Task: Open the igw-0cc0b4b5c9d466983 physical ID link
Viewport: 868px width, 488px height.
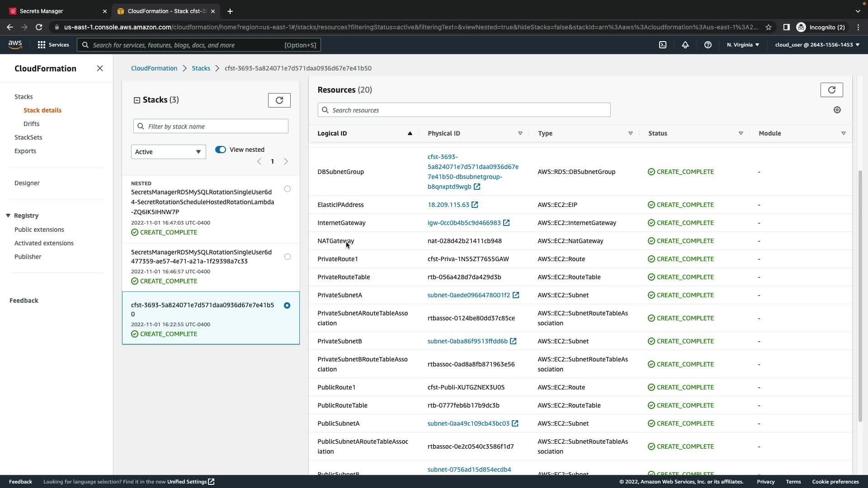Action: (x=464, y=223)
